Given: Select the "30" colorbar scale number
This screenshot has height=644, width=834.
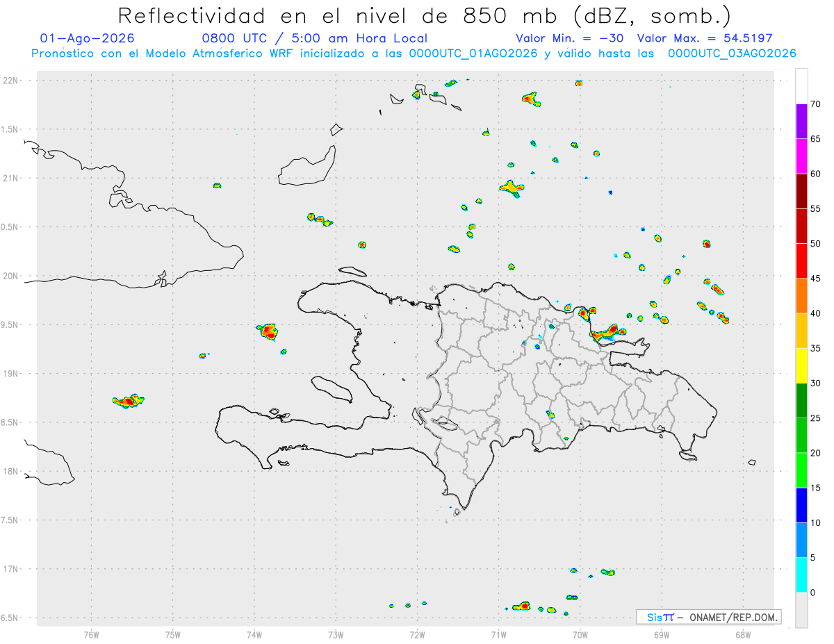Looking at the screenshot, I should point(815,383).
